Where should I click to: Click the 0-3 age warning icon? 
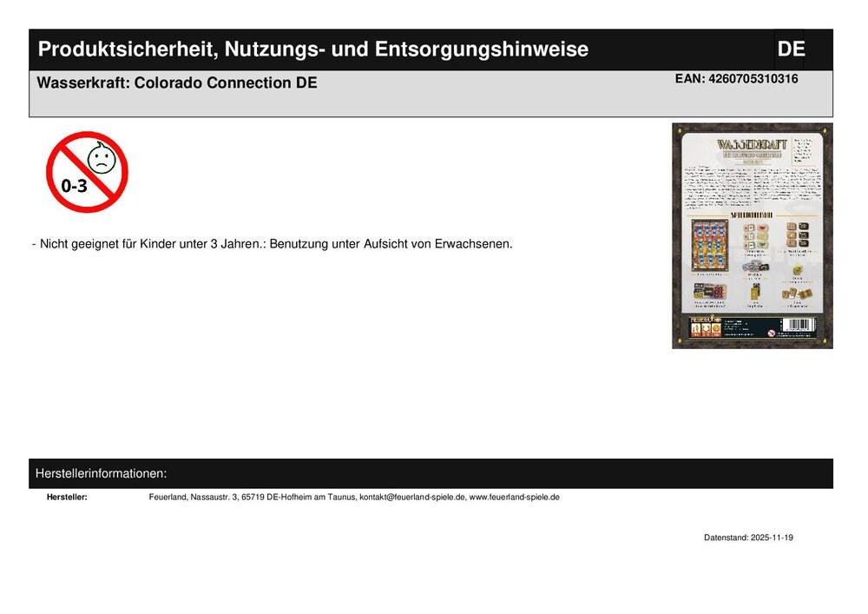pos(87,172)
